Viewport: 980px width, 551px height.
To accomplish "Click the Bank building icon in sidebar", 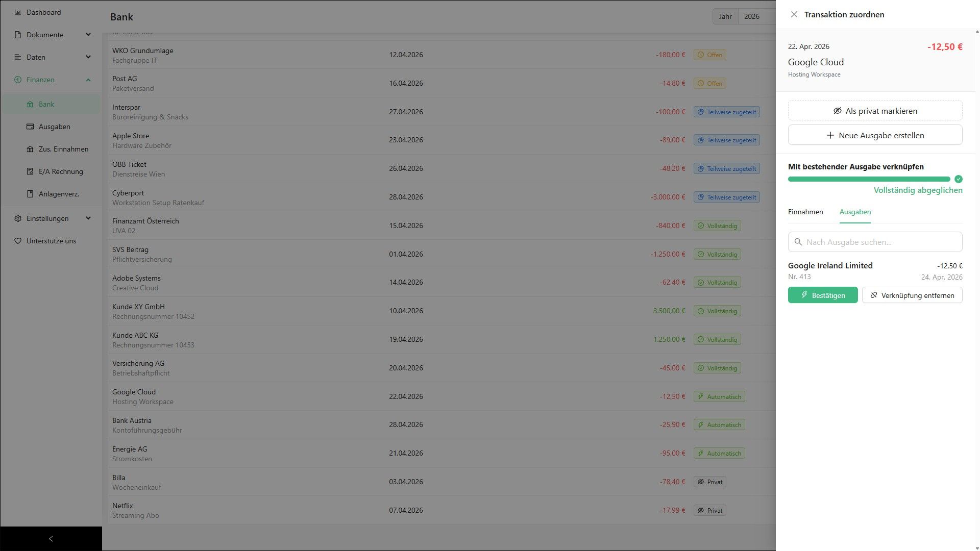I will tap(30, 104).
